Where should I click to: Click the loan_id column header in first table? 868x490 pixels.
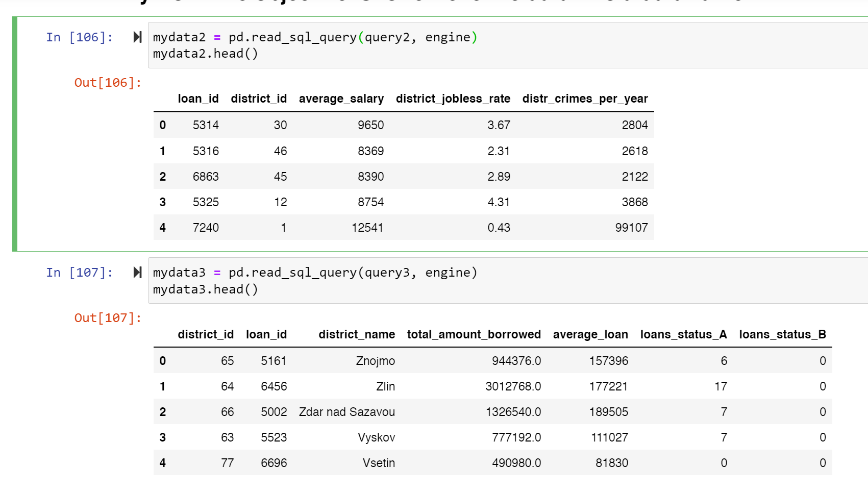tap(199, 99)
